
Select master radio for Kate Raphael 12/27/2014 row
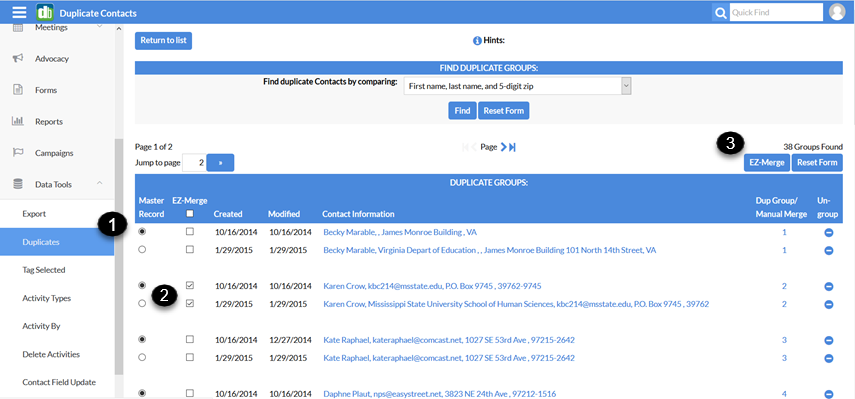tap(142, 339)
